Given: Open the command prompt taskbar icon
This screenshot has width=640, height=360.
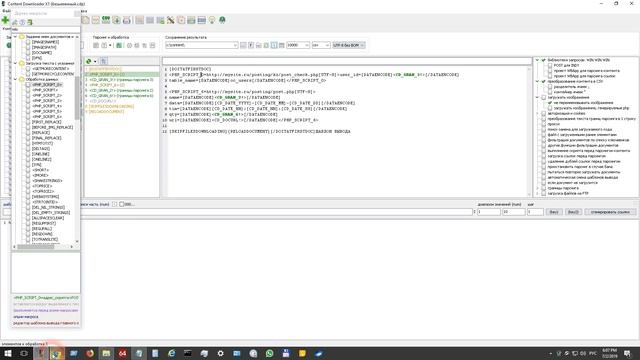Looking at the screenshot, I should pyautogui.click(x=188, y=353).
